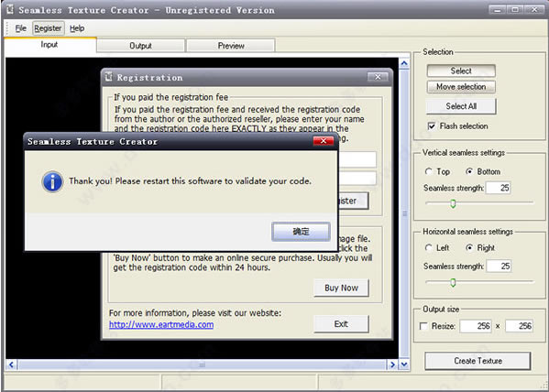Click the app icon in the main window title bar
The width and height of the screenshot is (549, 392).
(x=10, y=9)
